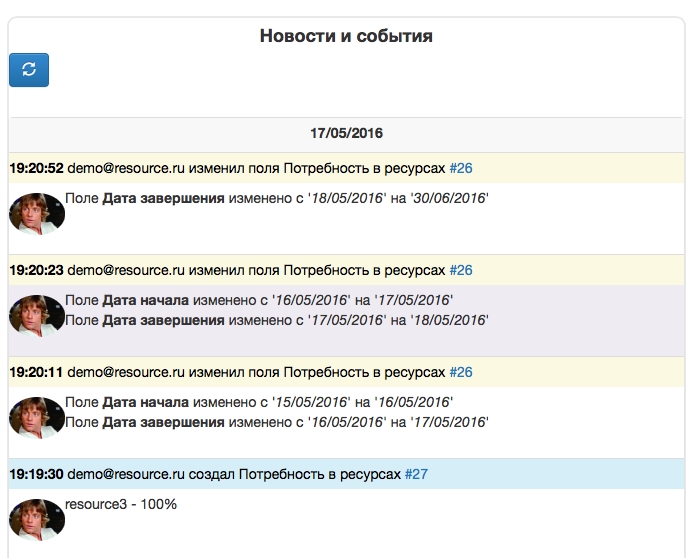Open link #26 in the 19:20:23 entry
697x558 pixels.
(460, 270)
